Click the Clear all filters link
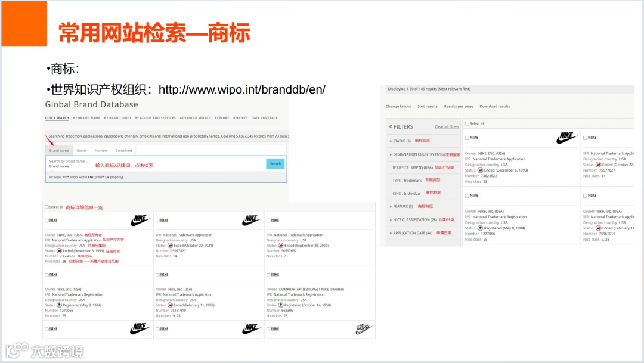Screen dimensions: 644x363 click(x=447, y=126)
